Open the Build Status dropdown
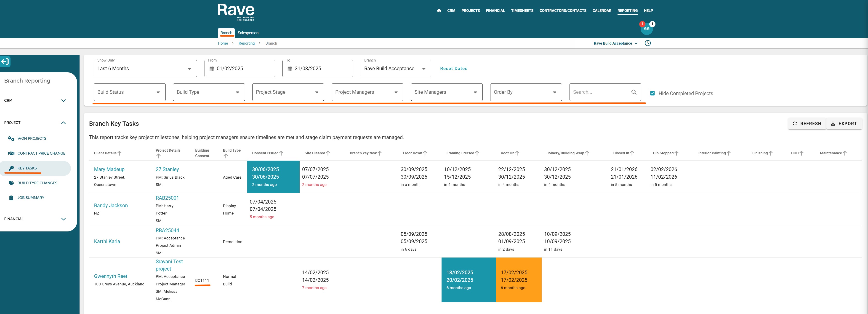The width and height of the screenshot is (868, 314). click(x=129, y=92)
